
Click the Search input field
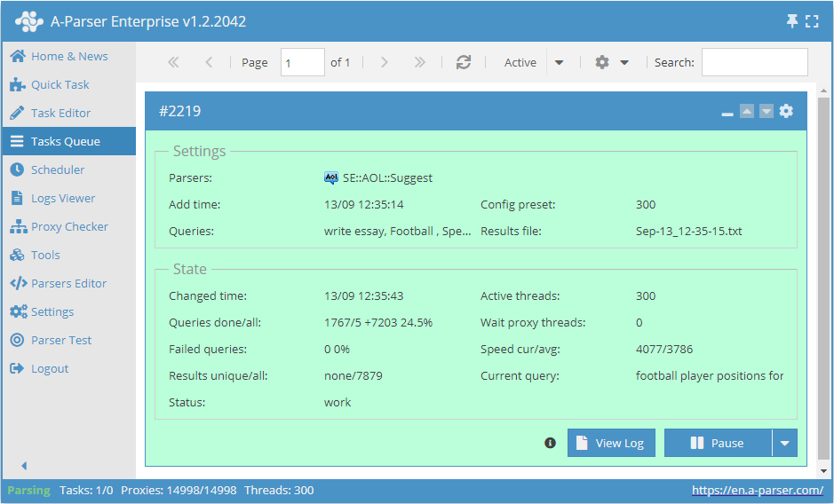(x=754, y=62)
